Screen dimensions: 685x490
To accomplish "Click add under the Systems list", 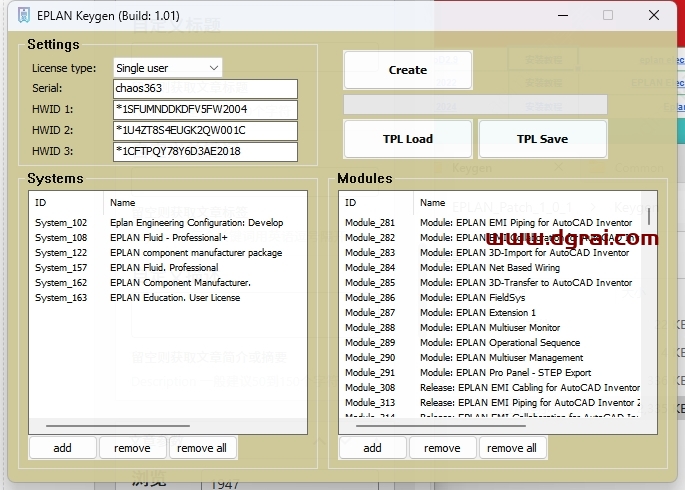I will coord(62,448).
